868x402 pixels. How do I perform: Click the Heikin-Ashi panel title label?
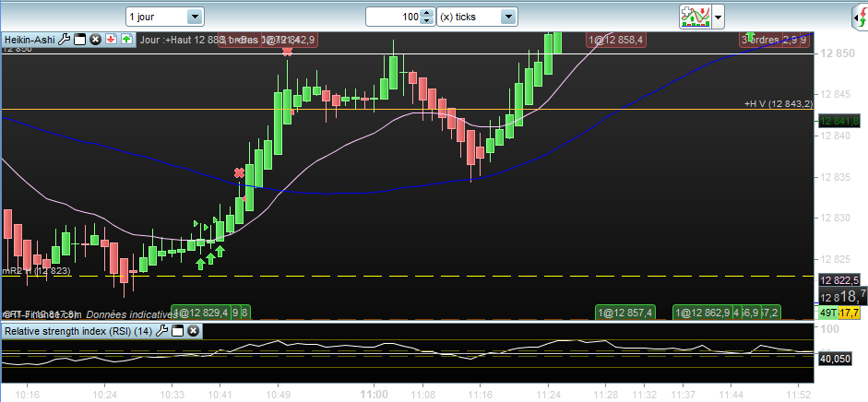pyautogui.click(x=30, y=40)
